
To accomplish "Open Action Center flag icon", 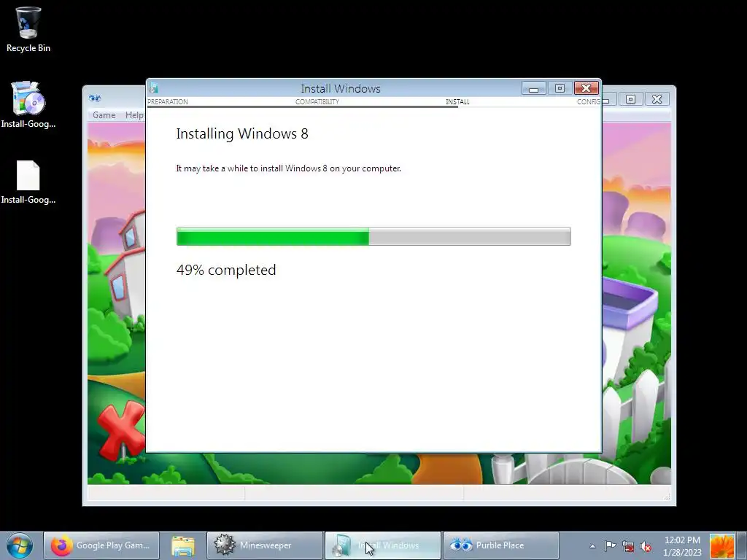I will (610, 545).
